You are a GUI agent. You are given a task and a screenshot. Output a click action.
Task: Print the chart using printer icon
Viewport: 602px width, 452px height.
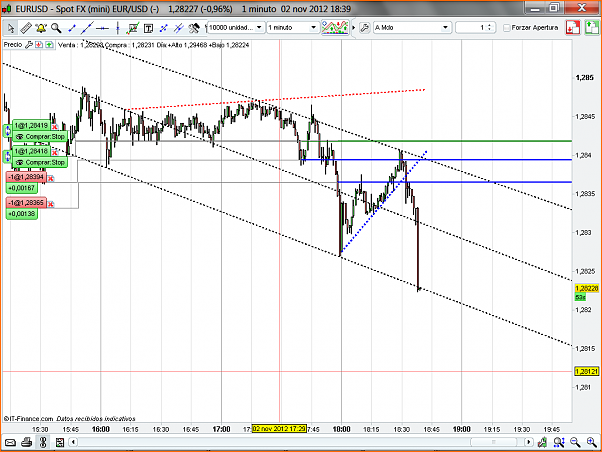26,443
